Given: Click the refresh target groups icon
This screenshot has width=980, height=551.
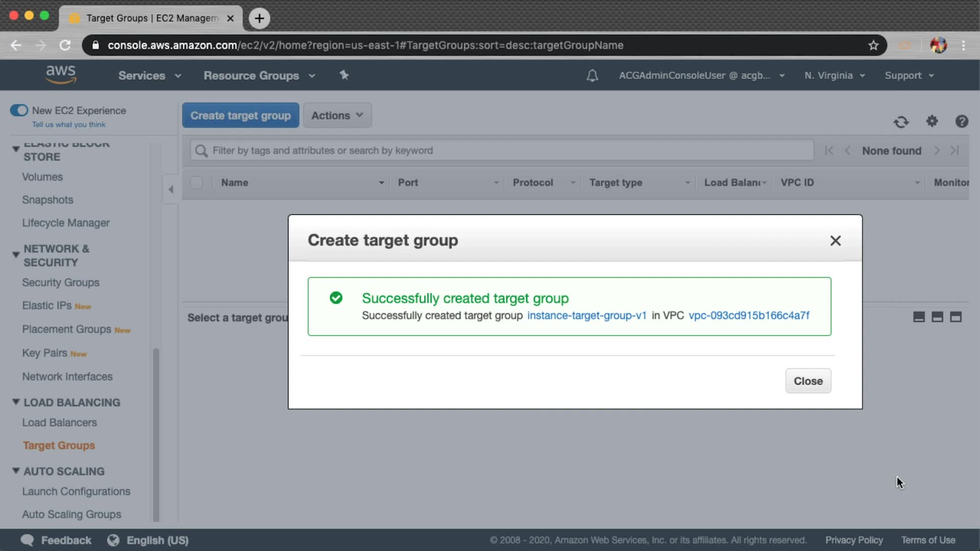Looking at the screenshot, I should coord(901,122).
